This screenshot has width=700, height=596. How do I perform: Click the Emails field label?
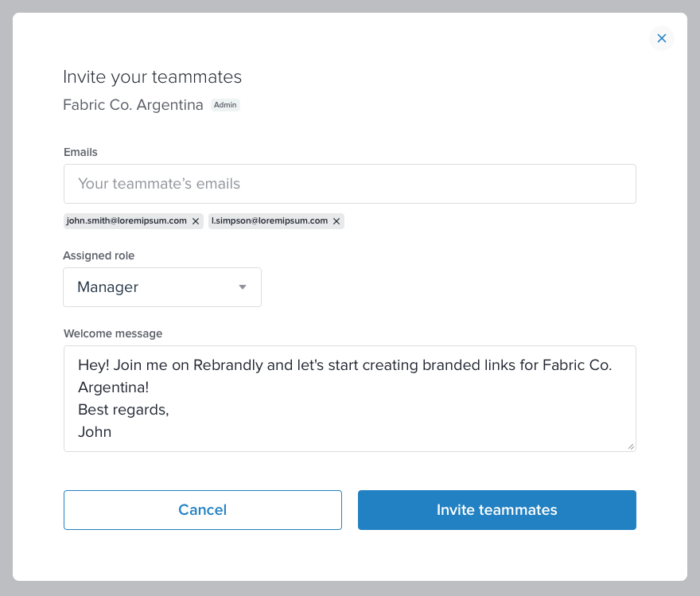80,152
